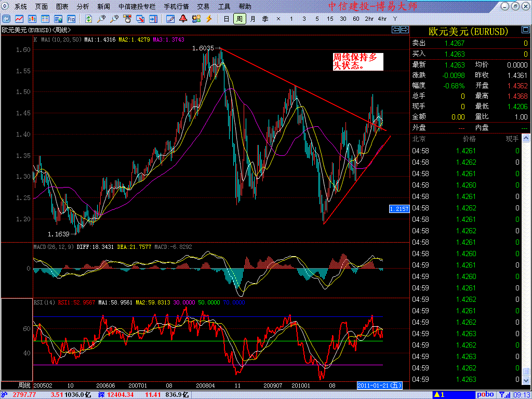Select the 30 minute period toggle
Screen dimensions: 532x399
[x=343, y=19]
